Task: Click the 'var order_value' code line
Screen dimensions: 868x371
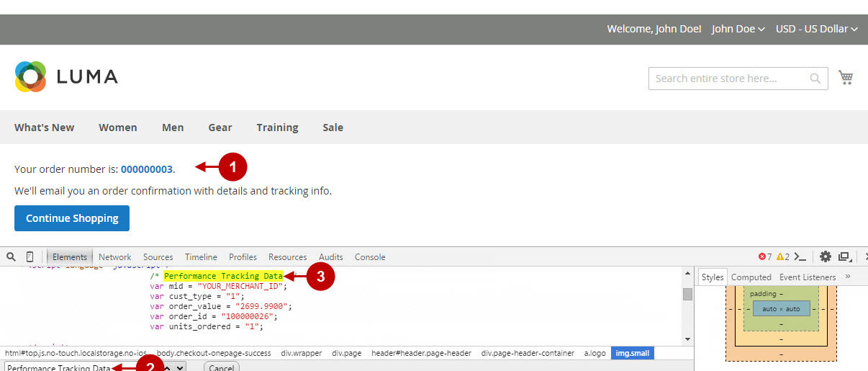Action: point(221,306)
